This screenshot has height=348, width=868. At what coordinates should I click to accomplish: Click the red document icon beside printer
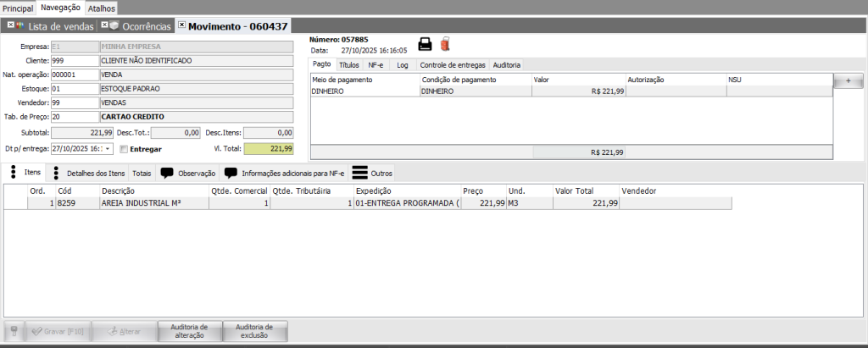(445, 45)
